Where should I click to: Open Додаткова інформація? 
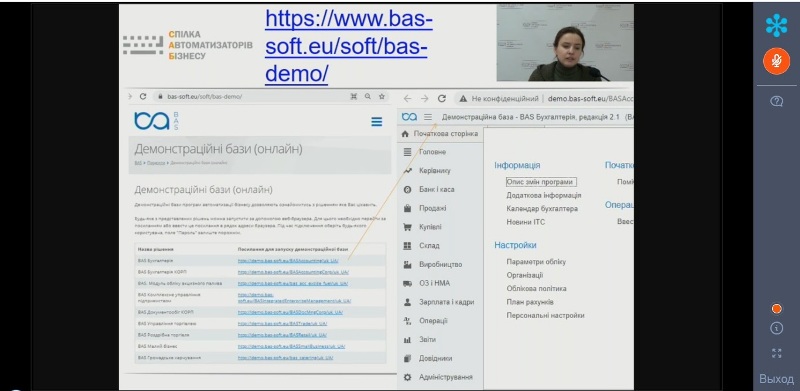tap(544, 196)
